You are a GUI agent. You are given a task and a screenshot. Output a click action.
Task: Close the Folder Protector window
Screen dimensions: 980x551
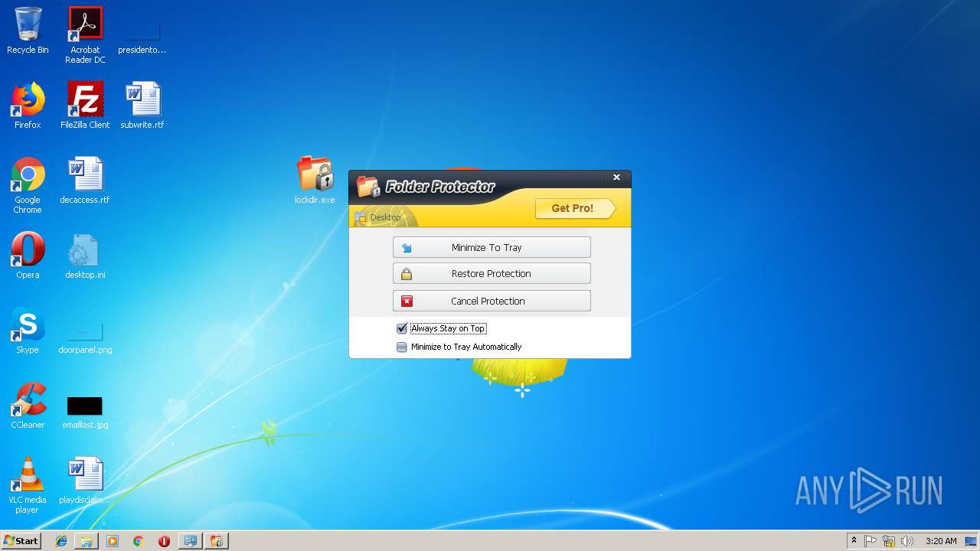tap(616, 178)
